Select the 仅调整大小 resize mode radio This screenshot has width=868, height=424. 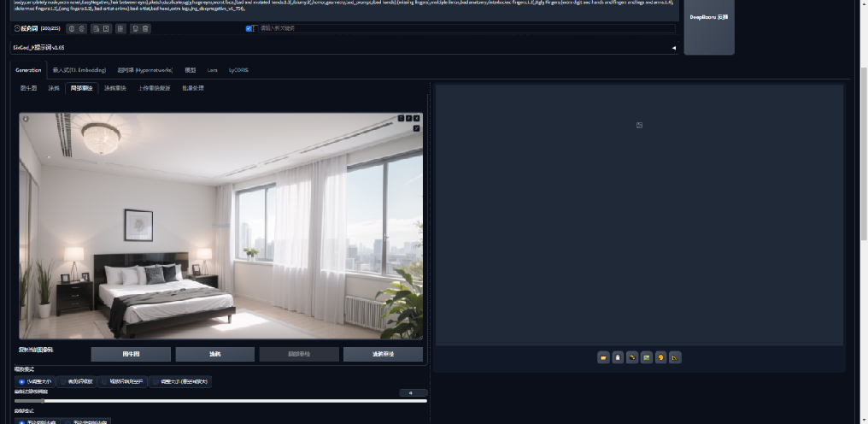click(21, 382)
